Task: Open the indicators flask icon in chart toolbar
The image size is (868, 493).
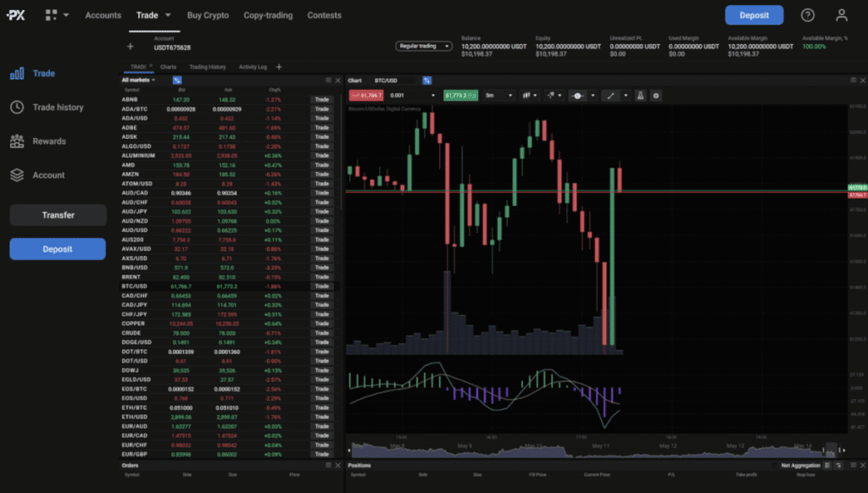Action: 641,96
